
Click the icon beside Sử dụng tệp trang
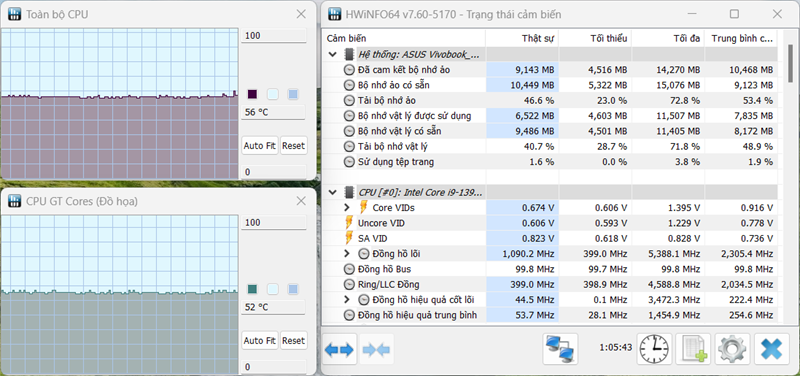coord(349,162)
